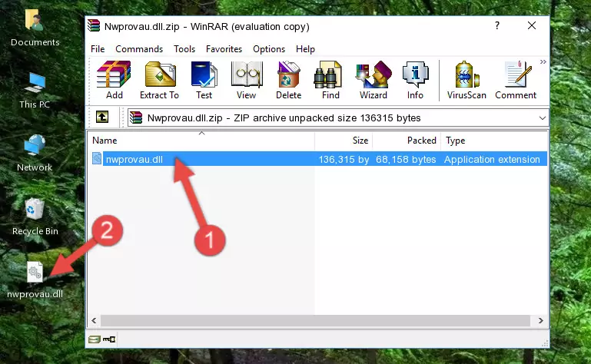
Task: Click the left arrow of horizontal scrollbar
Action: [94, 321]
